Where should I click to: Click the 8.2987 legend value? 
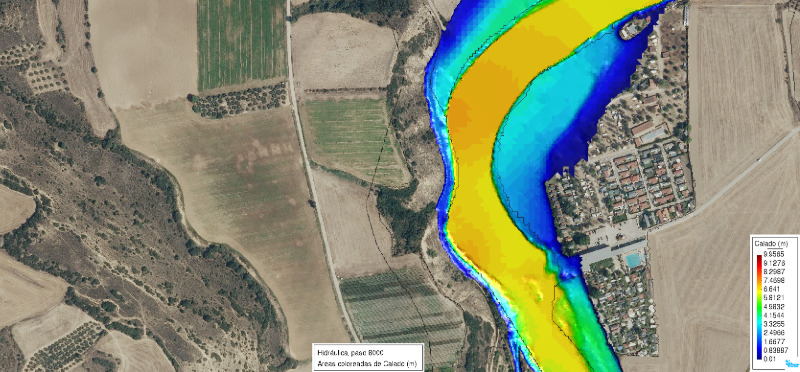coord(774,272)
